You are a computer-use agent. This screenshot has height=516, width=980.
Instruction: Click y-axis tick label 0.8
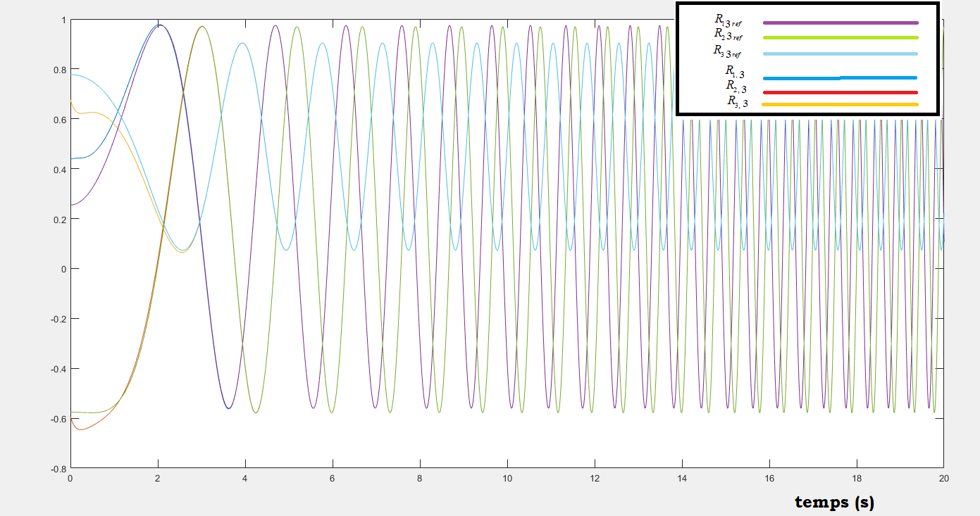(x=60, y=70)
